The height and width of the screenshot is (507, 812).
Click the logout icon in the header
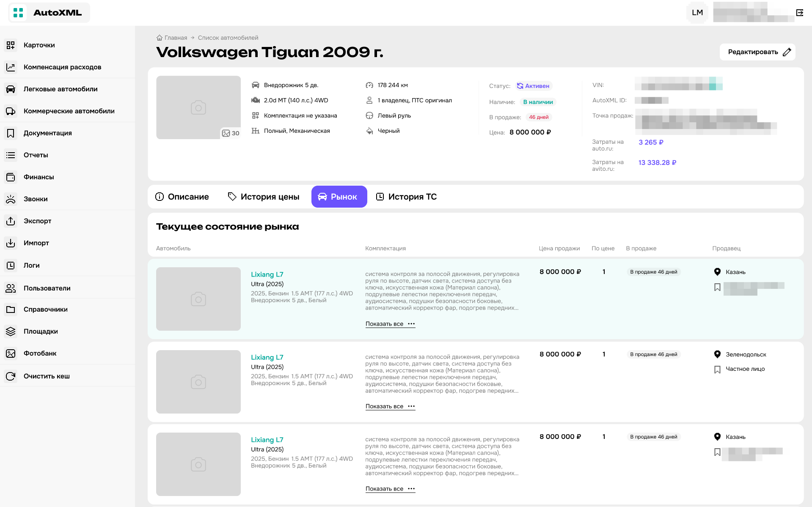[x=799, y=13]
